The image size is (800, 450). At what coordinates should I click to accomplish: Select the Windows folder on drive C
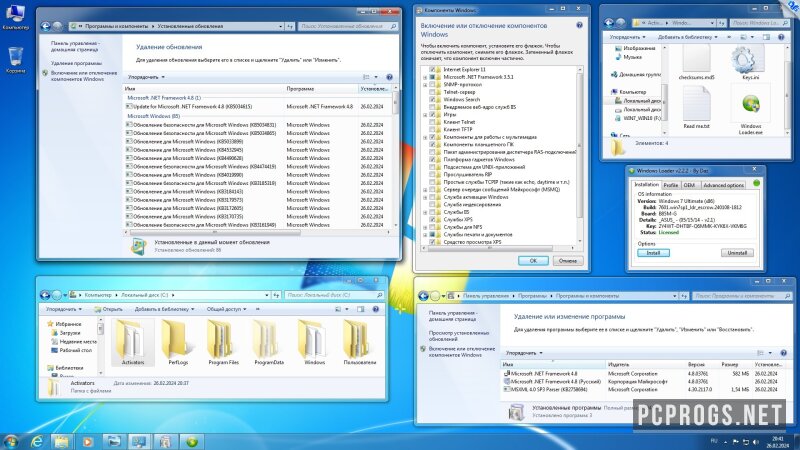click(x=314, y=342)
